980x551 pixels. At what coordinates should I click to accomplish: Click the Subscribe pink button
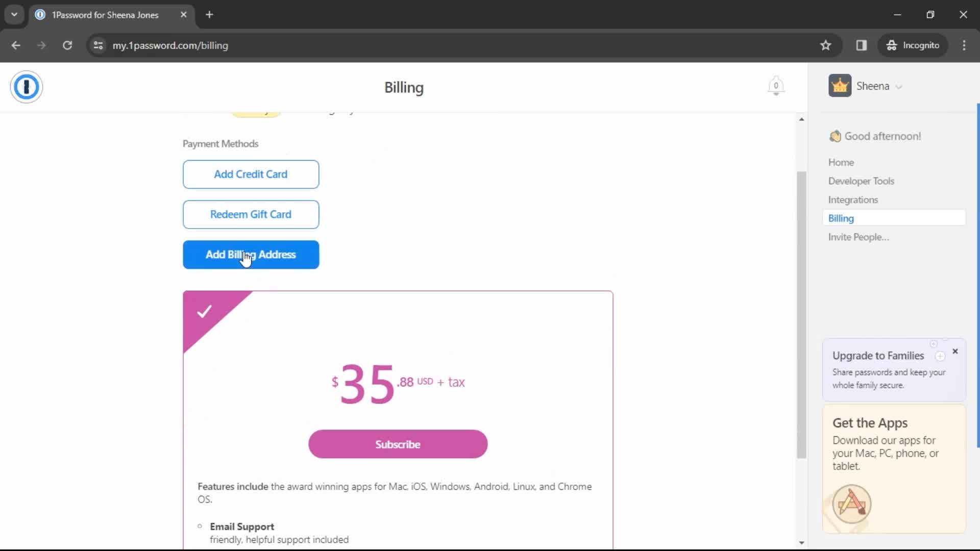pos(398,444)
